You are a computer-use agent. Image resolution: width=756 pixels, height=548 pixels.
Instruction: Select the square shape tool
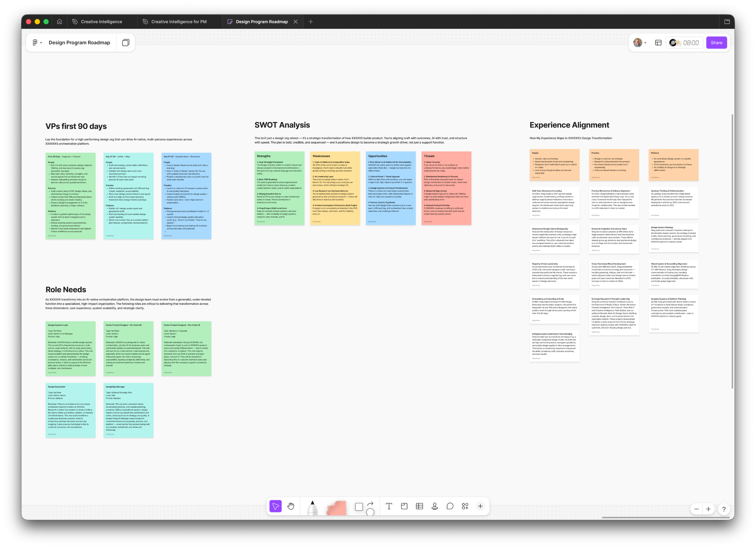point(359,507)
